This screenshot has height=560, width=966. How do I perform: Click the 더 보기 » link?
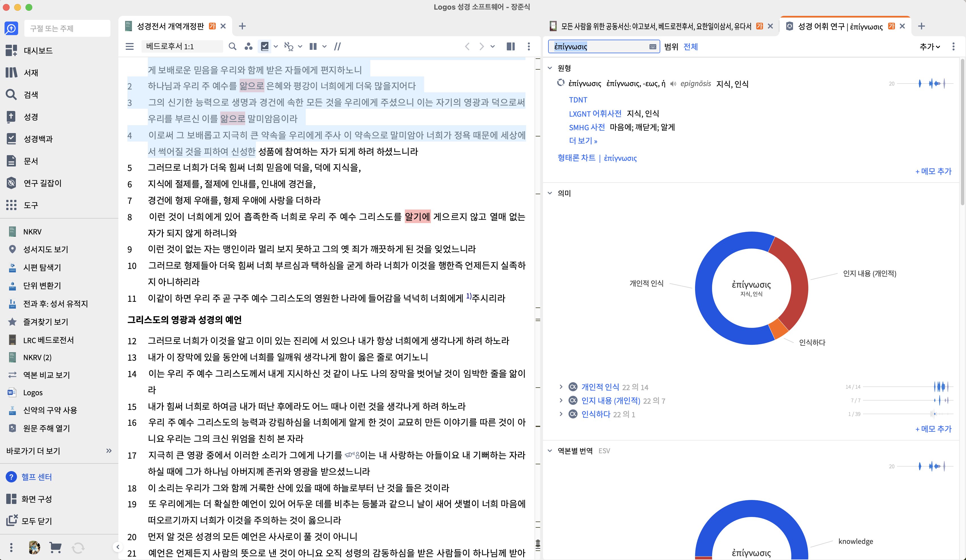(583, 141)
